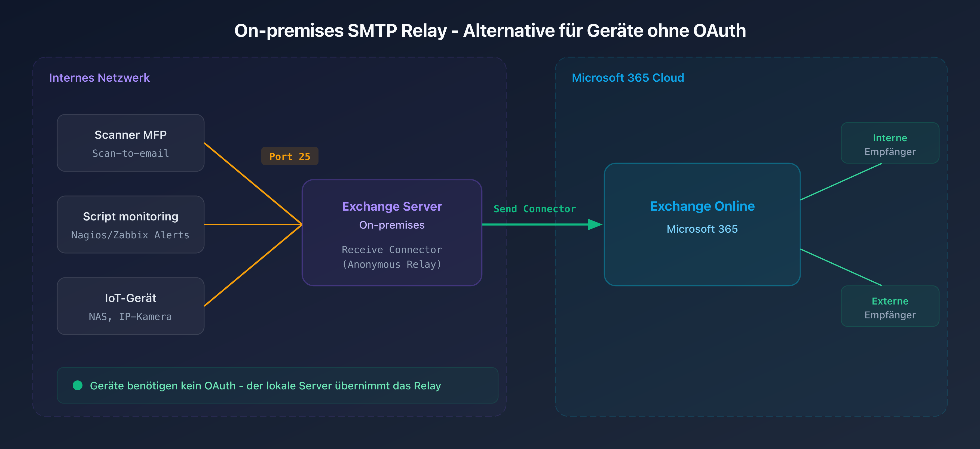
Task: Open the Nagios/Zabbix Alerts link
Action: point(130,235)
